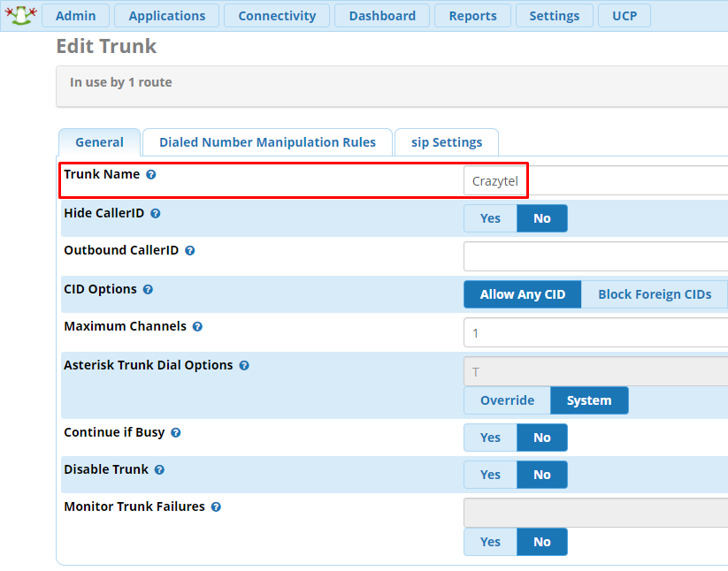728x571 pixels.
Task: Click help icon next to Disable Trunk
Action: click(x=160, y=470)
